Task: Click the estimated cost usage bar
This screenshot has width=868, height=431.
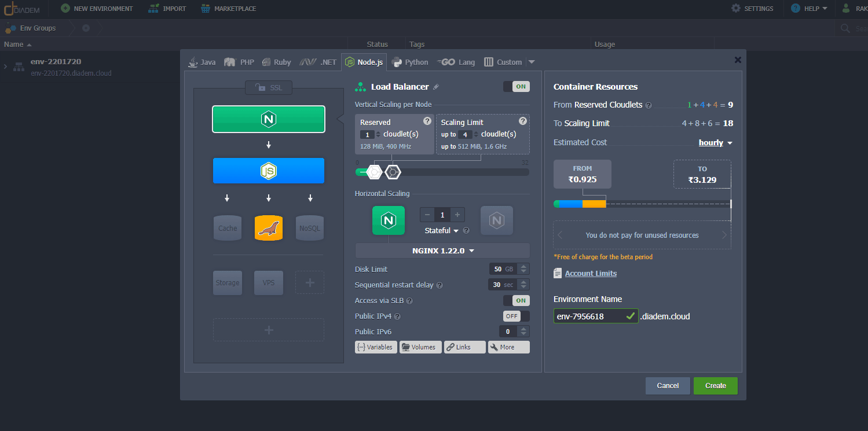Action: click(643, 204)
